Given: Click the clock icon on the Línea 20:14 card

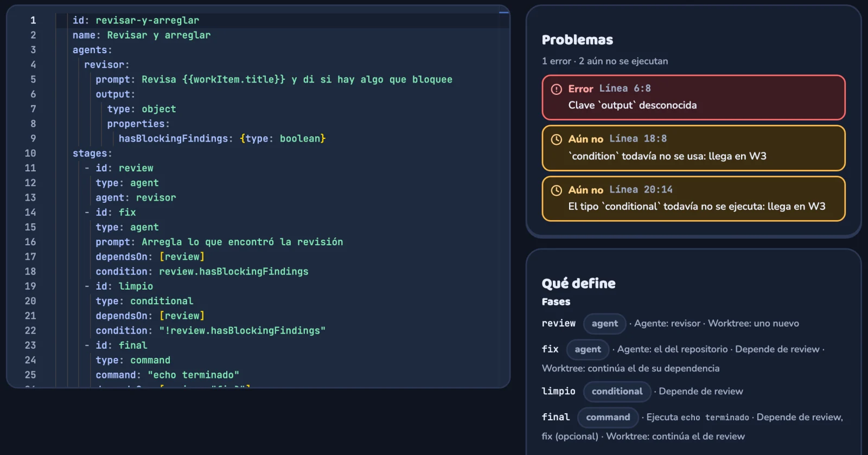Looking at the screenshot, I should tap(556, 190).
